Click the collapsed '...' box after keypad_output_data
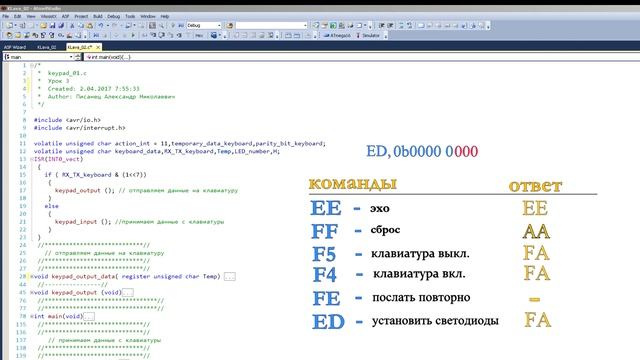The height and width of the screenshot is (360, 640). pos(230,277)
